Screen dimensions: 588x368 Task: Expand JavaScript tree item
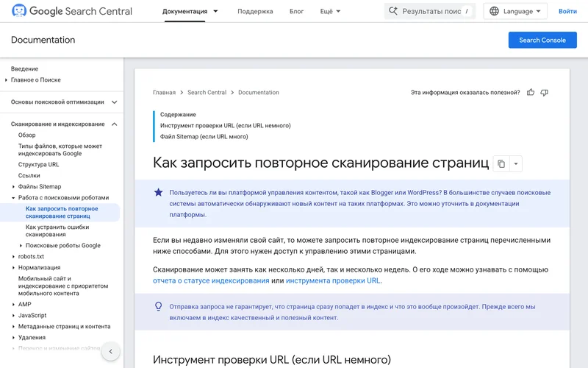tap(13, 316)
